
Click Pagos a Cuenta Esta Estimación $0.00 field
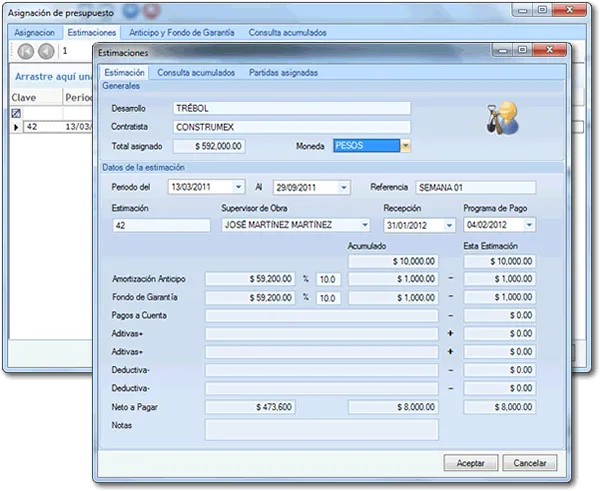[500, 315]
